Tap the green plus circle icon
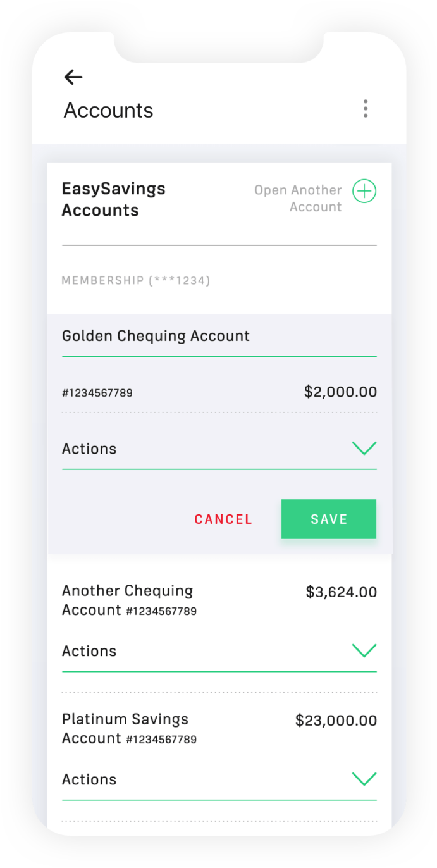437x868 pixels. tap(364, 191)
